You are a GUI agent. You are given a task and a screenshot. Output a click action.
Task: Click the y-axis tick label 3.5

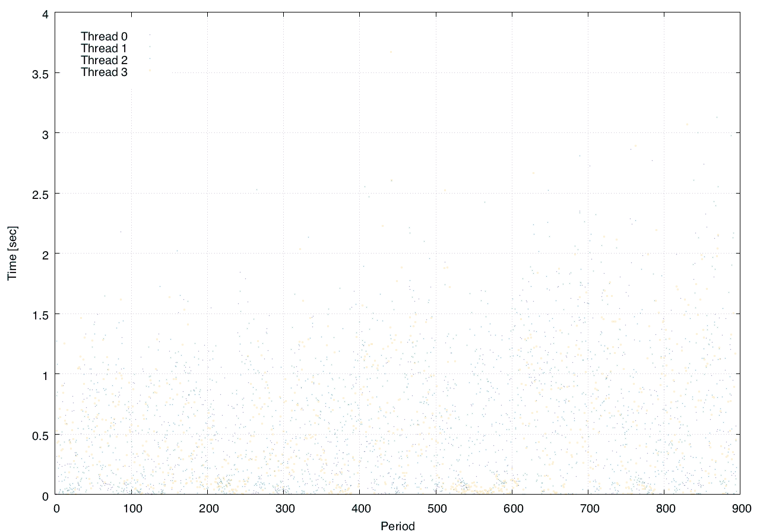[x=42, y=73]
